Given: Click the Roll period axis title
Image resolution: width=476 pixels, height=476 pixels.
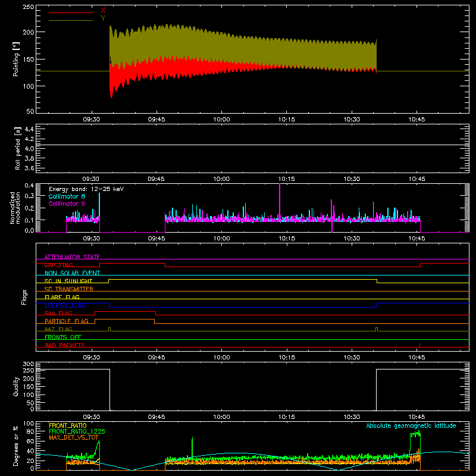Looking at the screenshot, I should [18, 148].
